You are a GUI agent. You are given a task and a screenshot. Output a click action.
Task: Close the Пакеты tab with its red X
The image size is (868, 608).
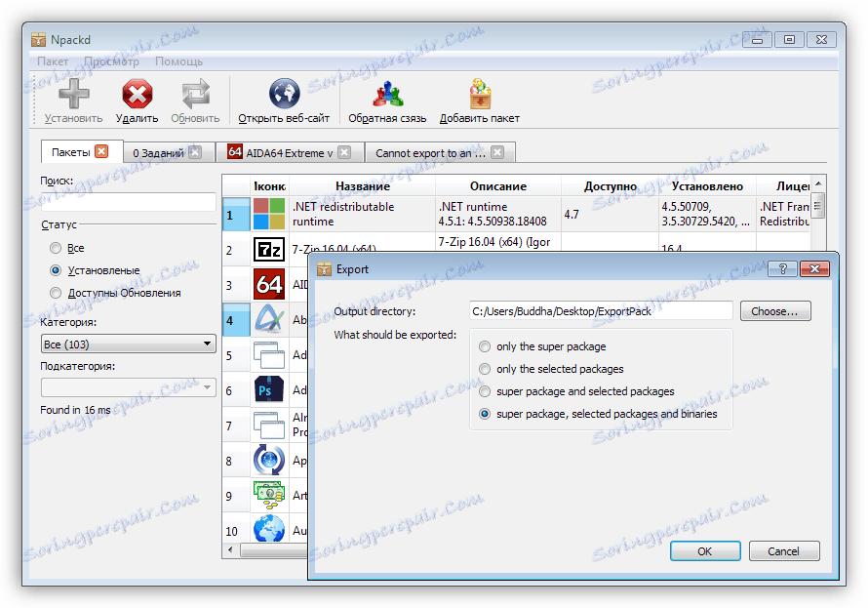point(101,151)
